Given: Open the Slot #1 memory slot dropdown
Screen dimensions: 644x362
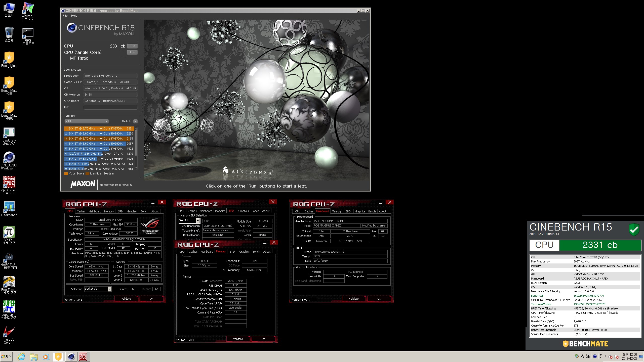Looking at the screenshot, I should (189, 220).
